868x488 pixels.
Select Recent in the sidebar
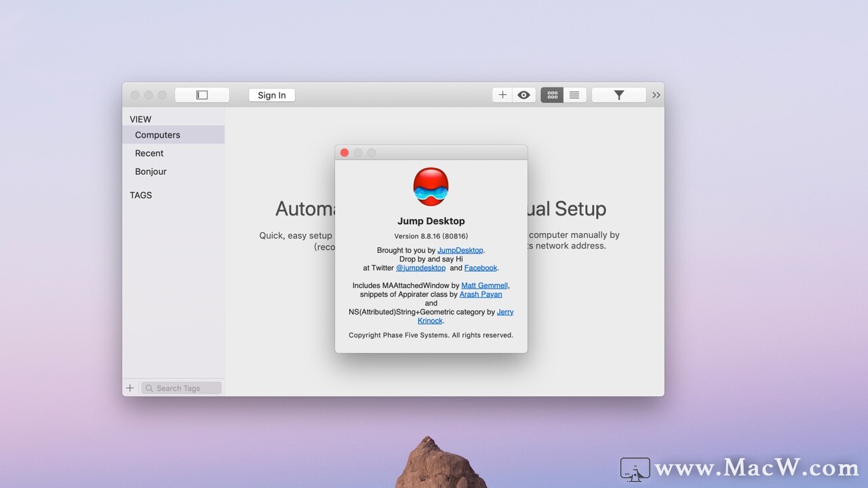click(x=174, y=153)
